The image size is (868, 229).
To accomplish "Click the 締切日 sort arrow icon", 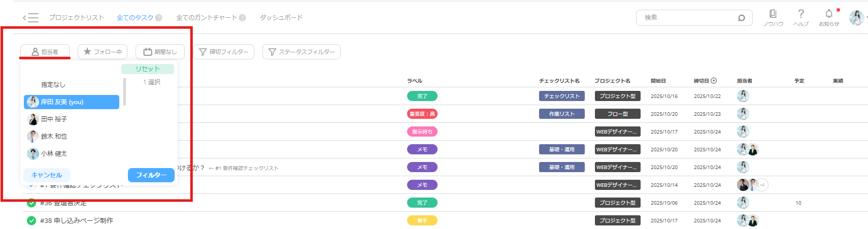I will 714,81.
